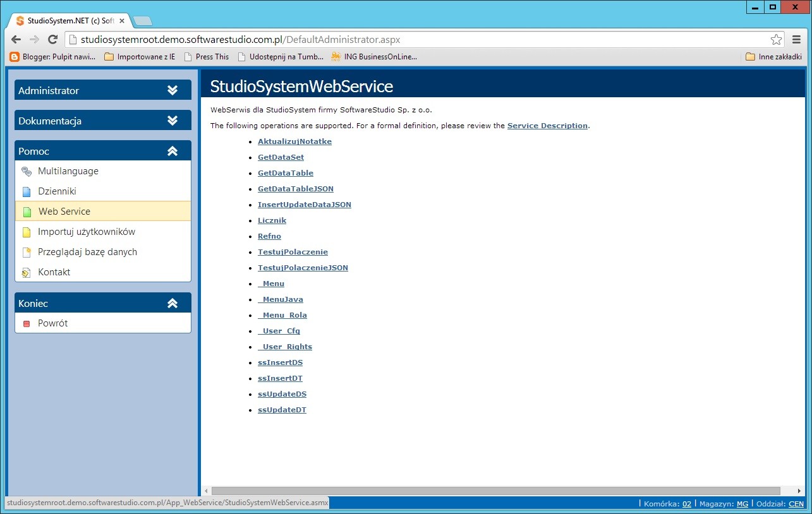This screenshot has width=812, height=514.
Task: Open the ssInsertDS operation link
Action: point(280,362)
